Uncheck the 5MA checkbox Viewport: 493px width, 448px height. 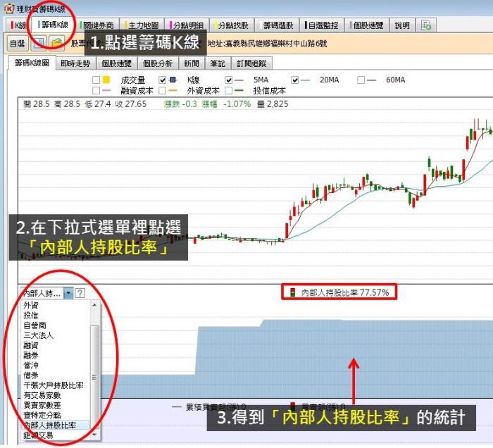(x=229, y=80)
